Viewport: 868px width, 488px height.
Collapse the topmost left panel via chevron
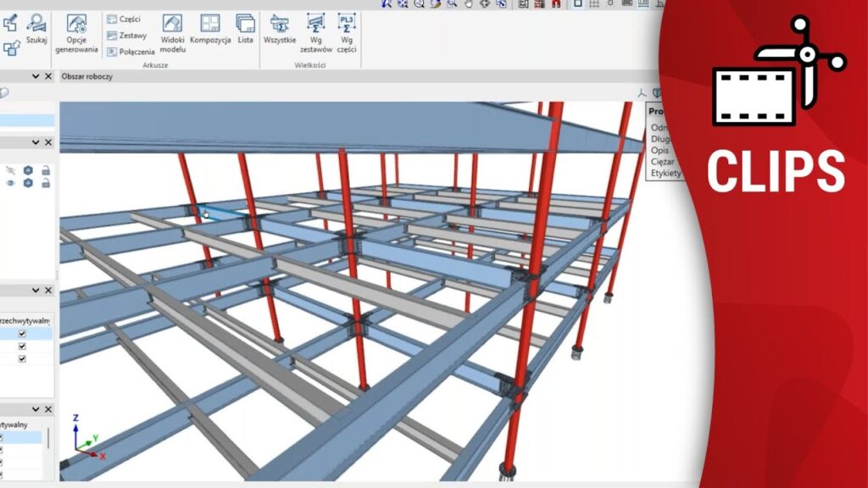(x=36, y=76)
